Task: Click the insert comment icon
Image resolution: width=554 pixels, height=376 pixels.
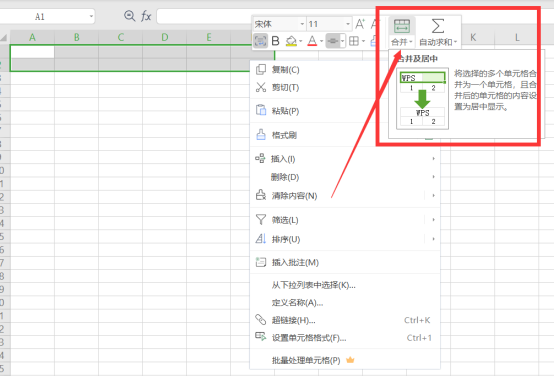Action: [261, 262]
